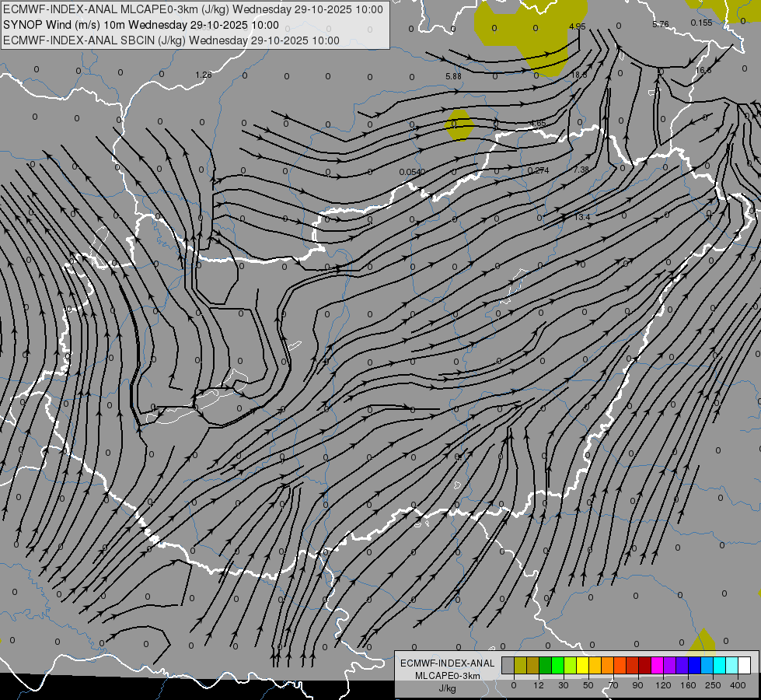Viewport: 761px width, 700px height.
Task: Click the legend tick label 120
Action: [663, 685]
